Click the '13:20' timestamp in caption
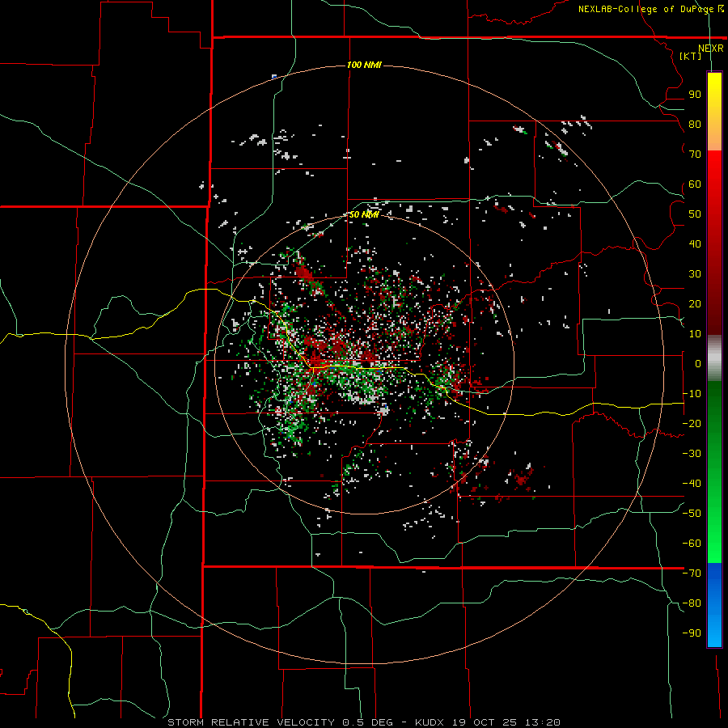The width and height of the screenshot is (728, 728). pyautogui.click(x=542, y=722)
